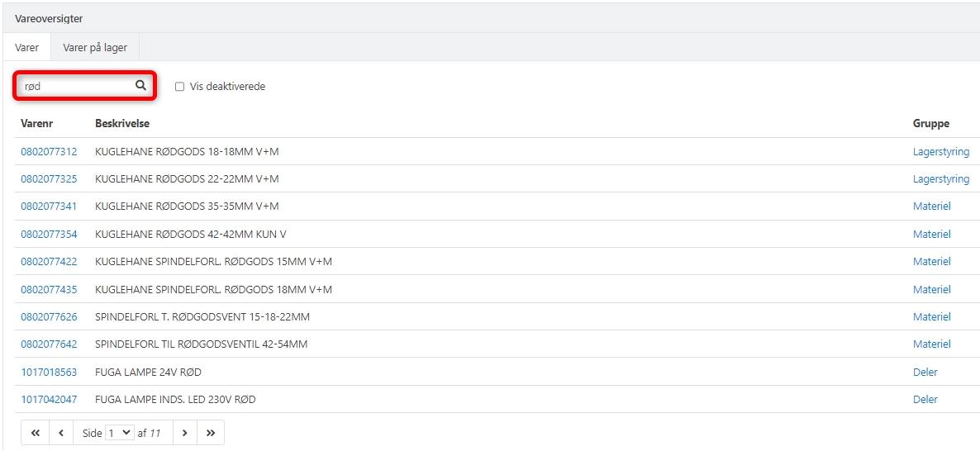Jump to the last page of results

[211, 433]
